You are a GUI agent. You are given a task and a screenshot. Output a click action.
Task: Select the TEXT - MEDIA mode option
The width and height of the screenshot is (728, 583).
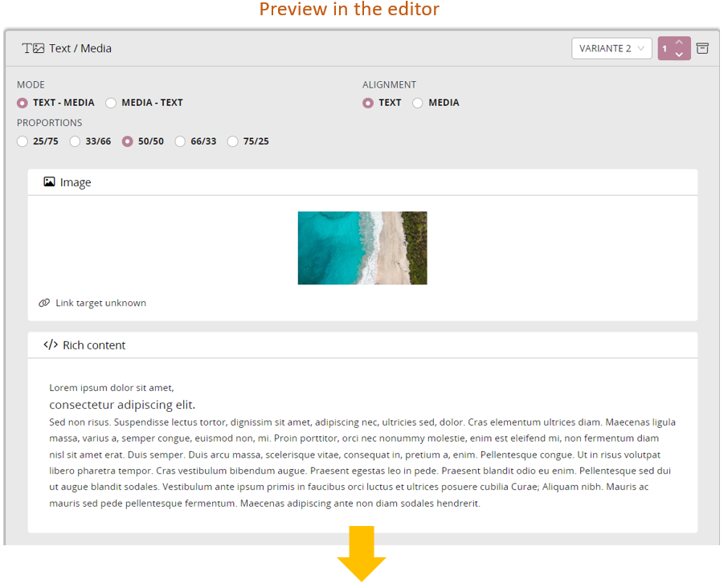(22, 103)
